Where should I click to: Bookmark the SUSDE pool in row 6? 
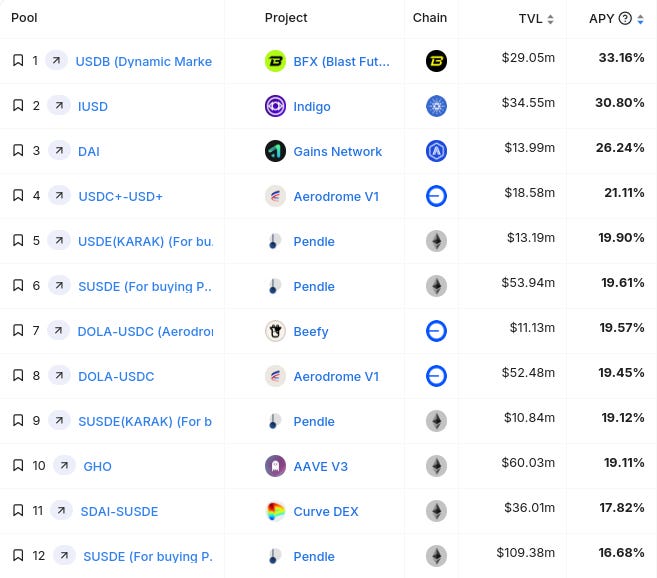[18, 285]
